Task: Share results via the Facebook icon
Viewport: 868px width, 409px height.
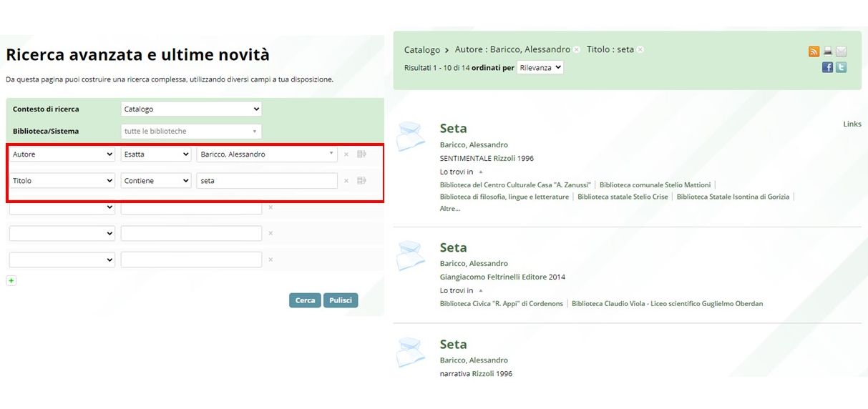Action: (827, 67)
